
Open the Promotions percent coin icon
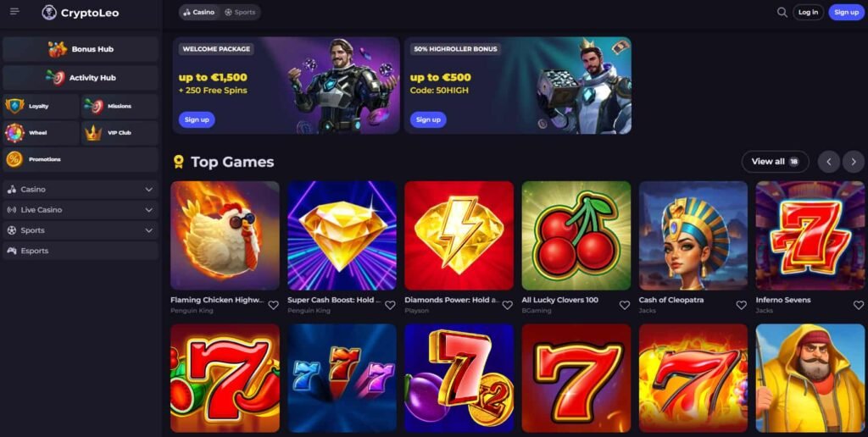click(14, 159)
